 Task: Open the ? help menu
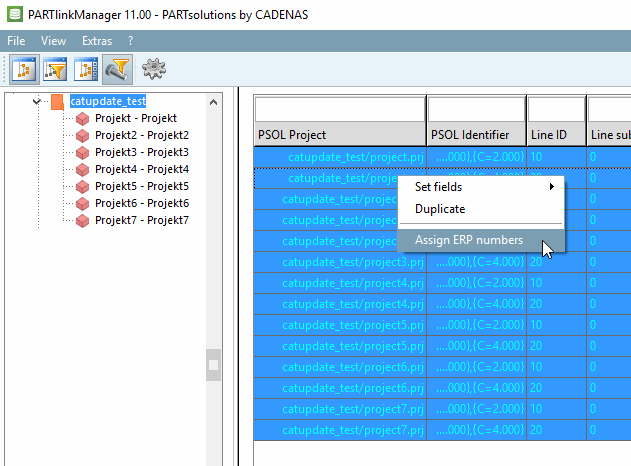[x=130, y=41]
